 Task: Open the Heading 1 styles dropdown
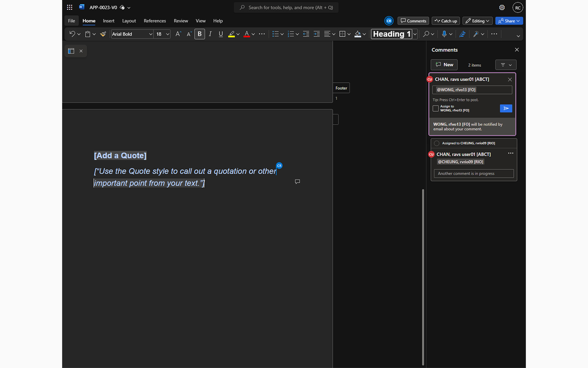415,34
